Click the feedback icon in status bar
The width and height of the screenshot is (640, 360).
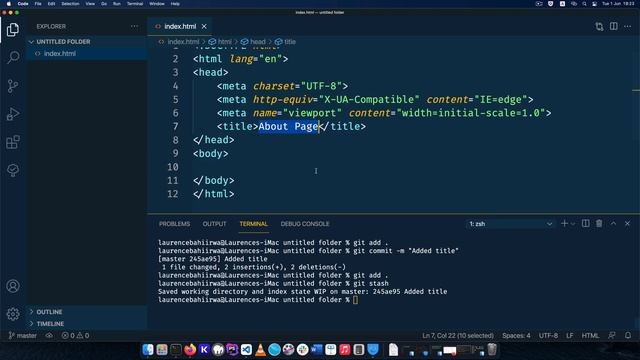(x=611, y=336)
